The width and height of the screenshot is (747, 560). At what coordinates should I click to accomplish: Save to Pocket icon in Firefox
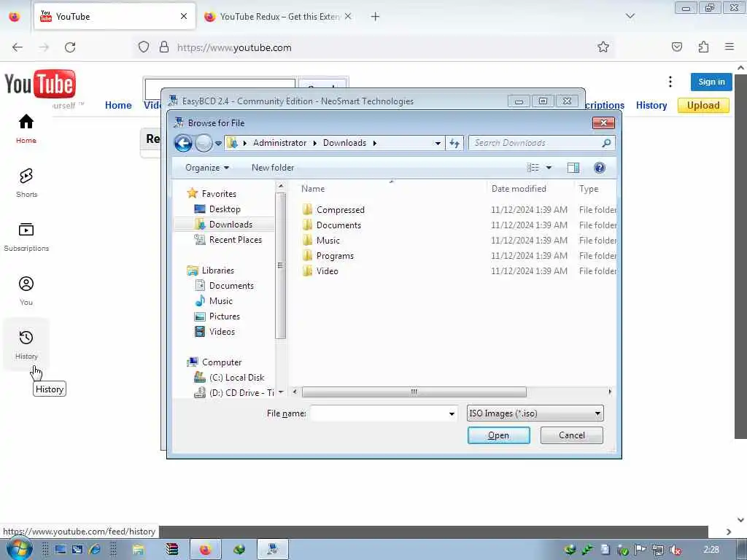pyautogui.click(x=677, y=47)
